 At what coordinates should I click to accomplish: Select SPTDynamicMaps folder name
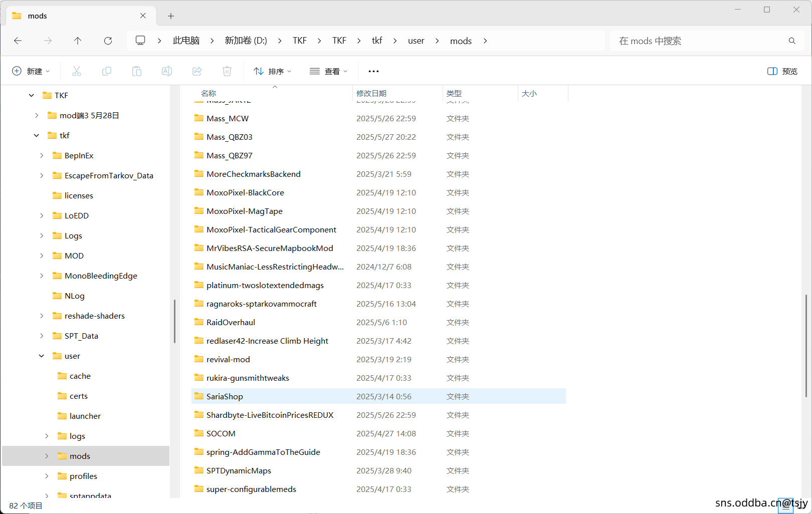point(239,470)
